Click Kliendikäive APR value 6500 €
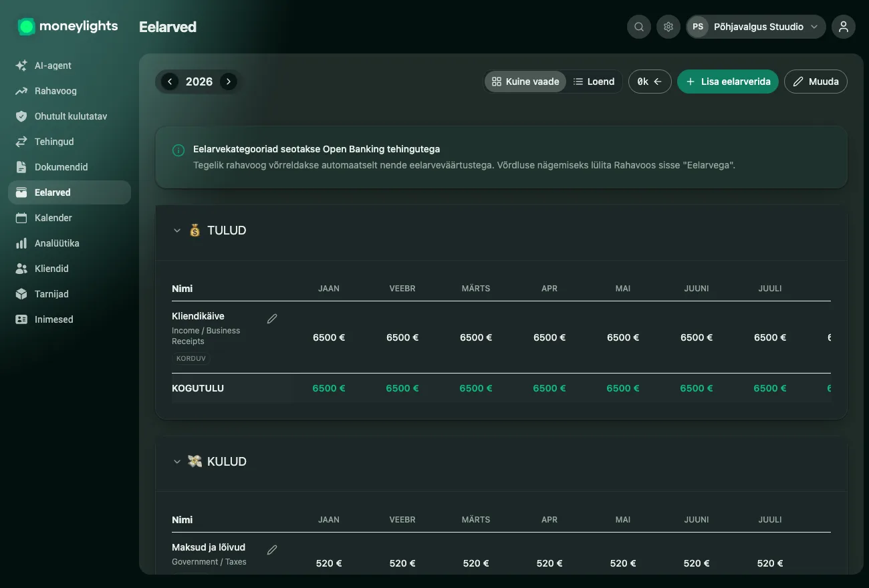 pyautogui.click(x=549, y=337)
